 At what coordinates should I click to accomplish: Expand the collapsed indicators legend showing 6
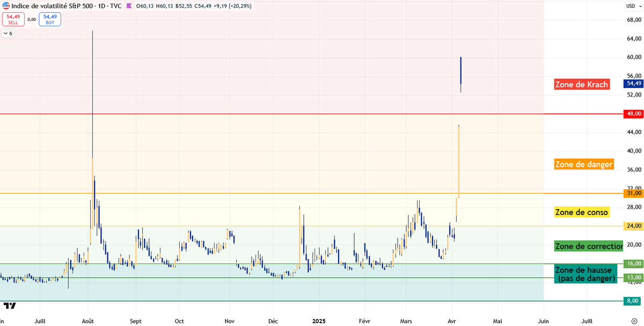[x=8, y=33]
